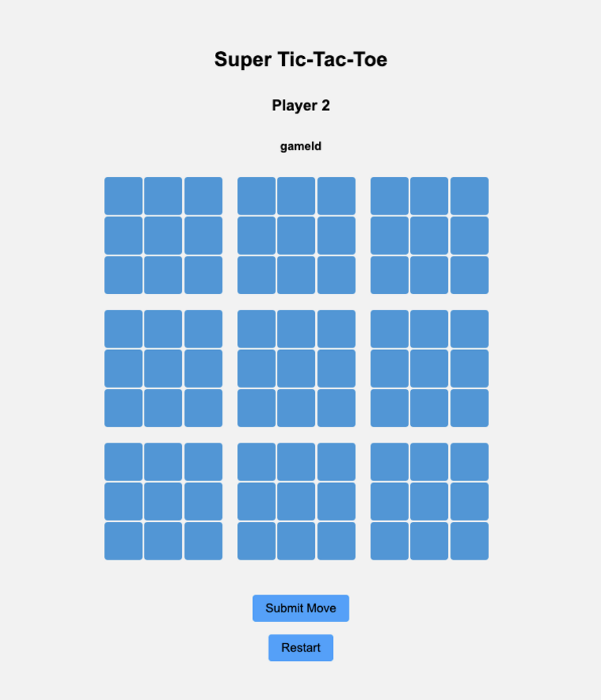This screenshot has height=700, width=601.
Task: Choose bottom-right cell of bottom-right board
Action: pos(470,541)
